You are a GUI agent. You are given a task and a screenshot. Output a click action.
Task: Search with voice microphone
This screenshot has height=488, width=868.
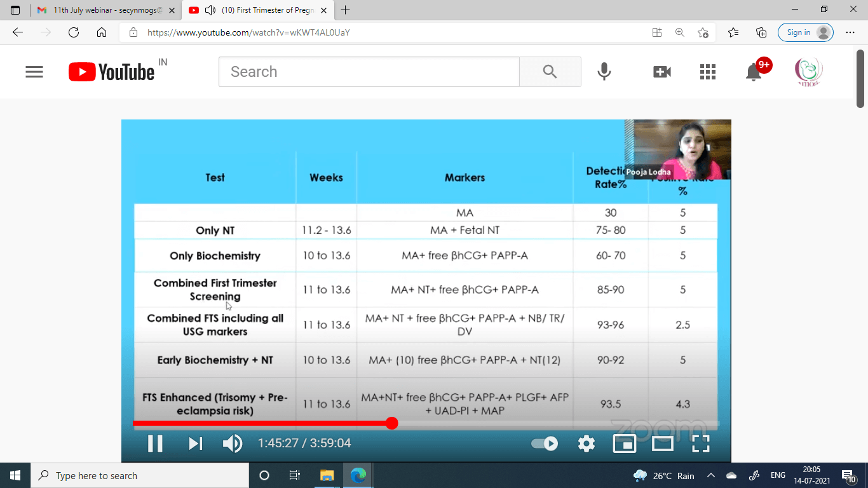[604, 72]
